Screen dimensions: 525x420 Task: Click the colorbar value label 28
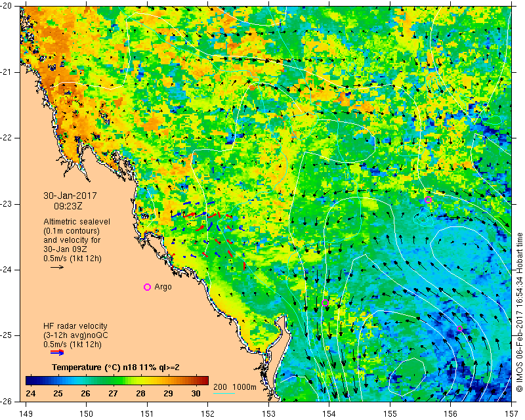pyautogui.click(x=140, y=393)
